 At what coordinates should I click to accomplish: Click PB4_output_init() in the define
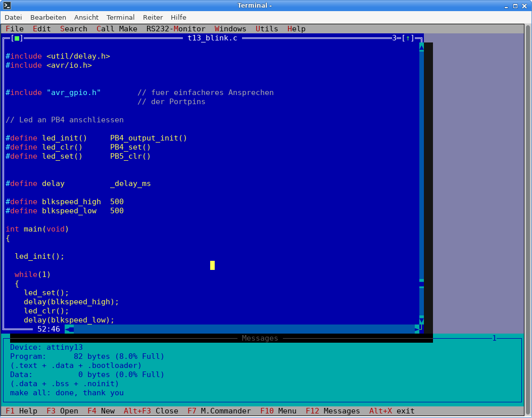[x=149, y=138]
